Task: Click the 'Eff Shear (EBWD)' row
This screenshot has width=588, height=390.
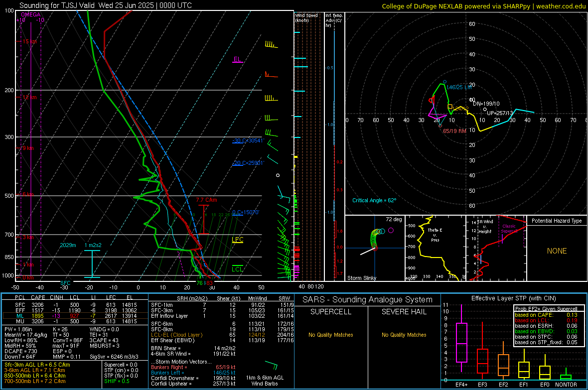Action: (222, 341)
